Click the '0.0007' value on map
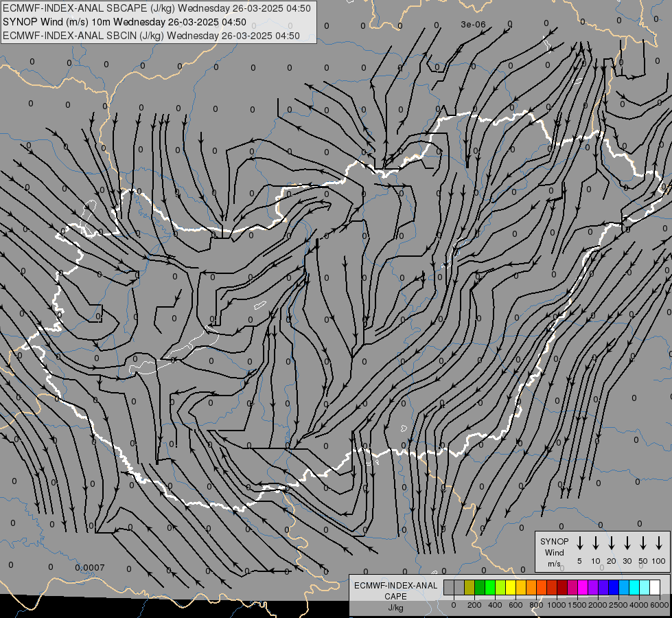Screen dimensions: 672x618 click(89, 567)
